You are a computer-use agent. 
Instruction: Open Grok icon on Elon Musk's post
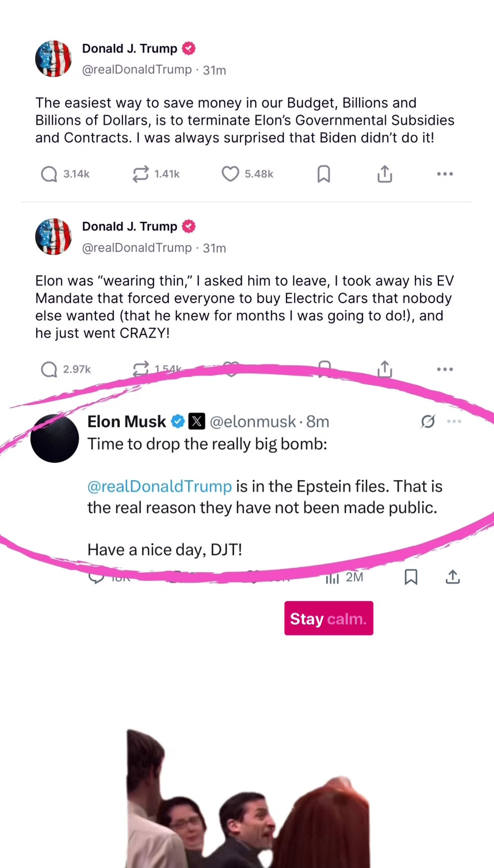(428, 421)
